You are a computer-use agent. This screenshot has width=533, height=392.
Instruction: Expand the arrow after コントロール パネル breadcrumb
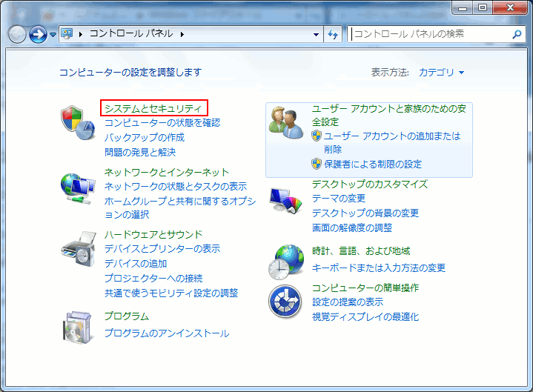(182, 34)
